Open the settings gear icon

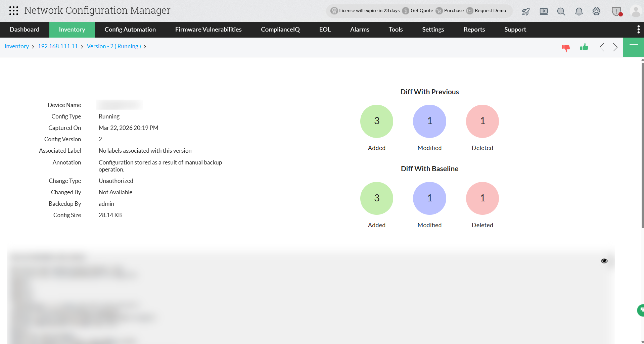[596, 11]
